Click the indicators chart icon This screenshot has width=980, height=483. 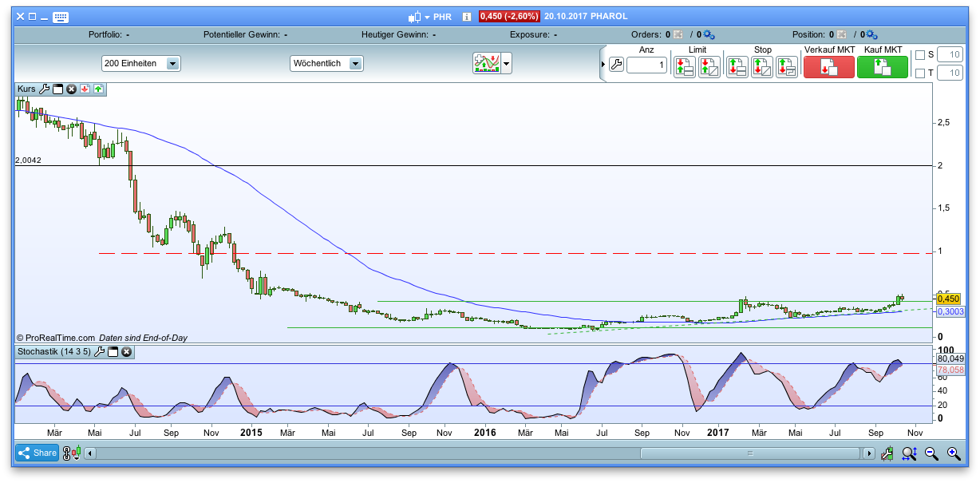485,64
